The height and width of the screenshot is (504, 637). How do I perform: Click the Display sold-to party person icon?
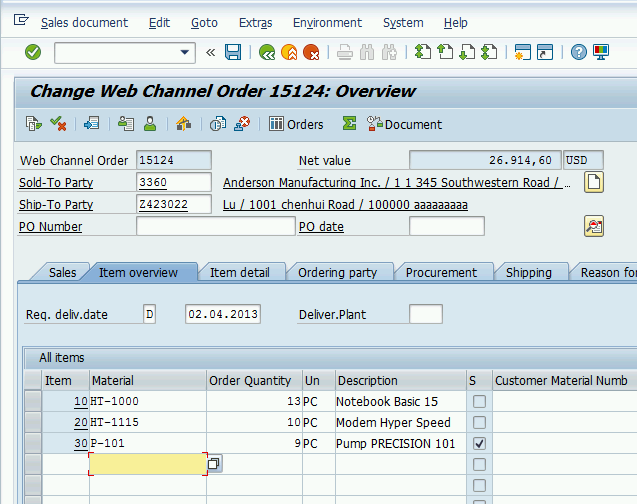click(x=150, y=123)
